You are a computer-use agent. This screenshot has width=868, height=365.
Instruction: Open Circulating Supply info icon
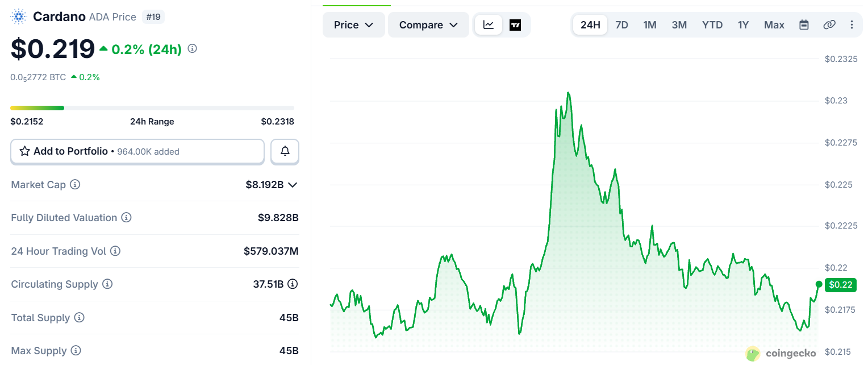107,284
